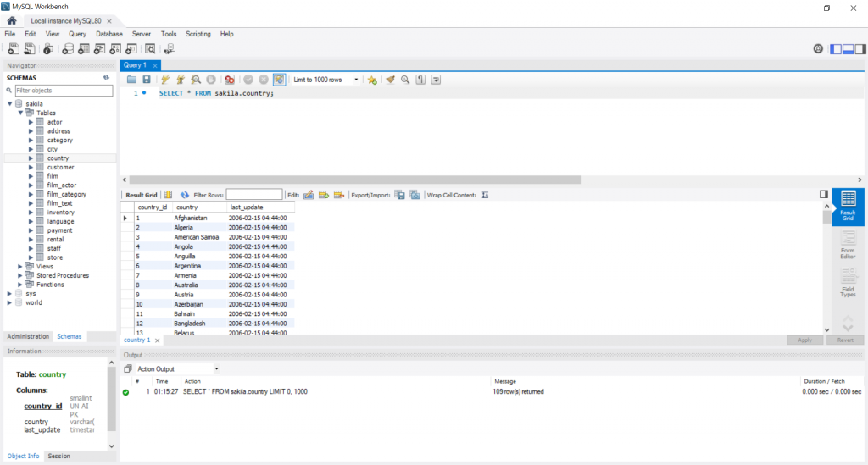Create a new SQL tab from main toolbar
The width and height of the screenshot is (868, 465).
pos(14,49)
